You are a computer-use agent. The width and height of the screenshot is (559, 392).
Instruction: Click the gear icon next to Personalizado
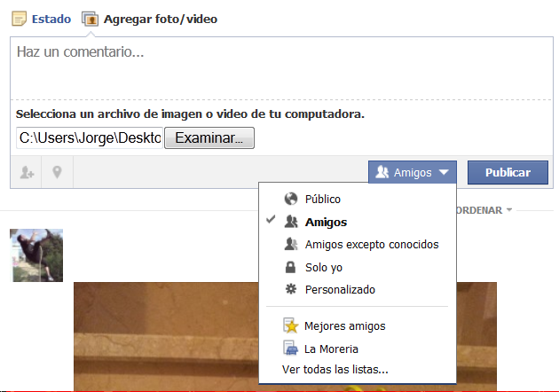(x=291, y=289)
